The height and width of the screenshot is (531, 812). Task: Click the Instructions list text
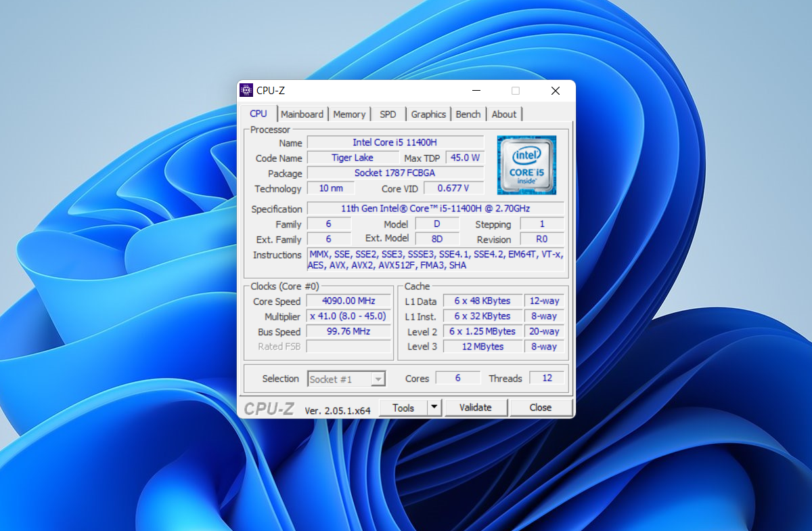click(x=436, y=260)
